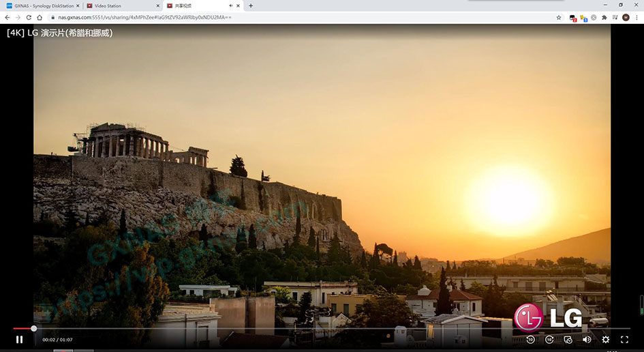Go back to previous page

[7, 17]
